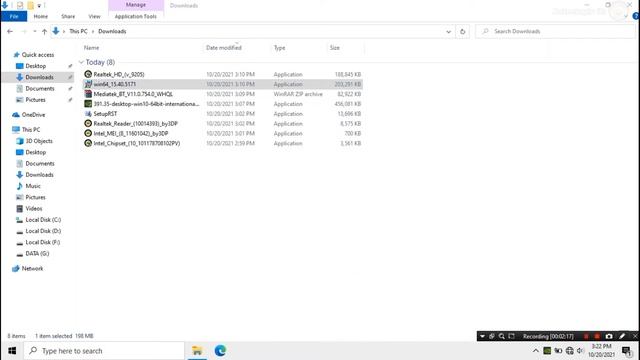Open the View ribbon tab
Screen dimensions: 640x360
94,16
